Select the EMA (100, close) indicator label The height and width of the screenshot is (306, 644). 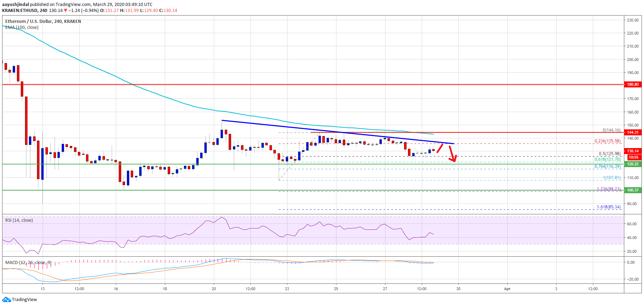point(22,27)
